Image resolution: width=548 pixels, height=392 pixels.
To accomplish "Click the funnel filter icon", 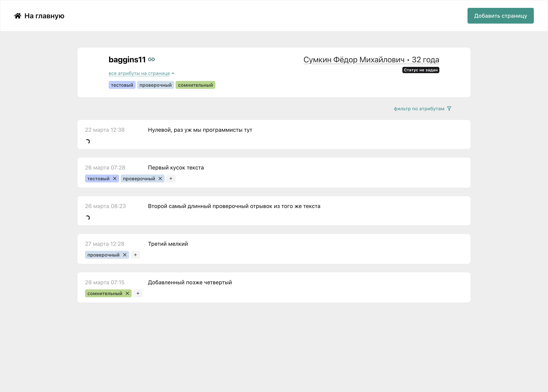I will point(449,109).
